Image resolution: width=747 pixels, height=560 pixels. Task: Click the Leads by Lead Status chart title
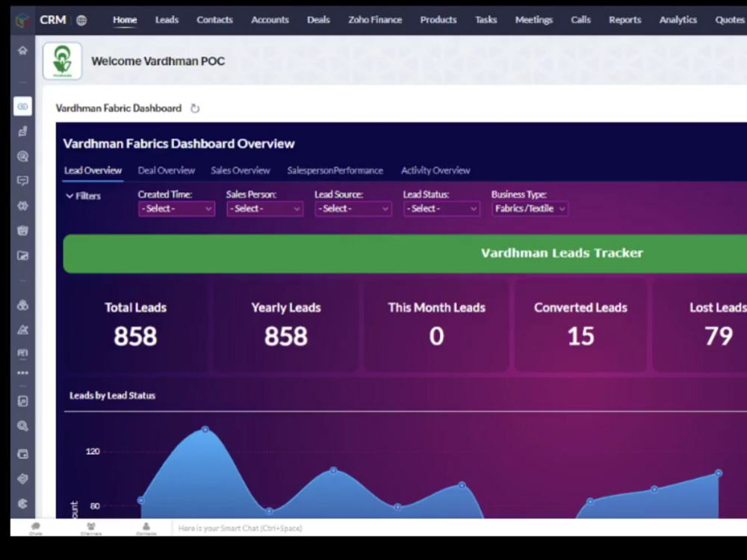(x=113, y=396)
